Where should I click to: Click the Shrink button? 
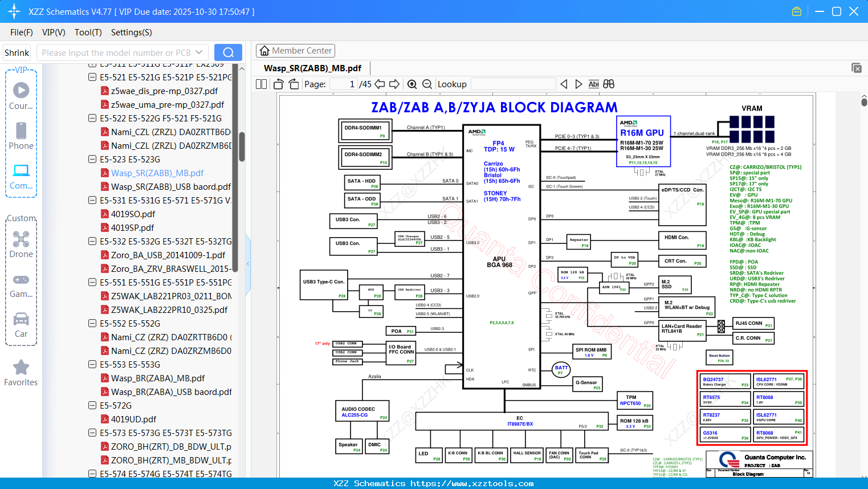coord(17,52)
